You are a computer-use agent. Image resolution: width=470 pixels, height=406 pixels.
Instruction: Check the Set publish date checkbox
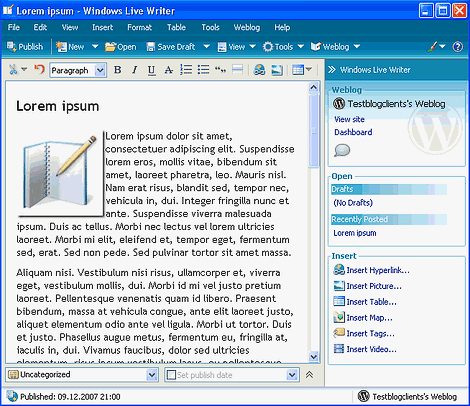(x=171, y=375)
